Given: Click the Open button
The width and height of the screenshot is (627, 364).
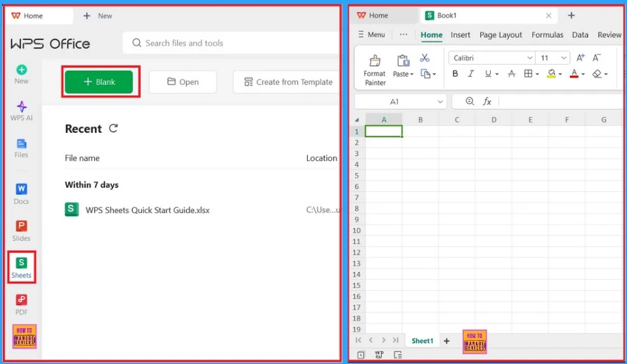Looking at the screenshot, I should coord(183,82).
